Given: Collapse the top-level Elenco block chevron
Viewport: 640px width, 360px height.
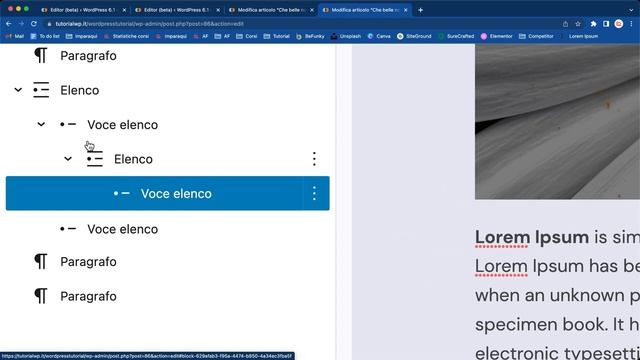Looking at the screenshot, I should point(18,90).
